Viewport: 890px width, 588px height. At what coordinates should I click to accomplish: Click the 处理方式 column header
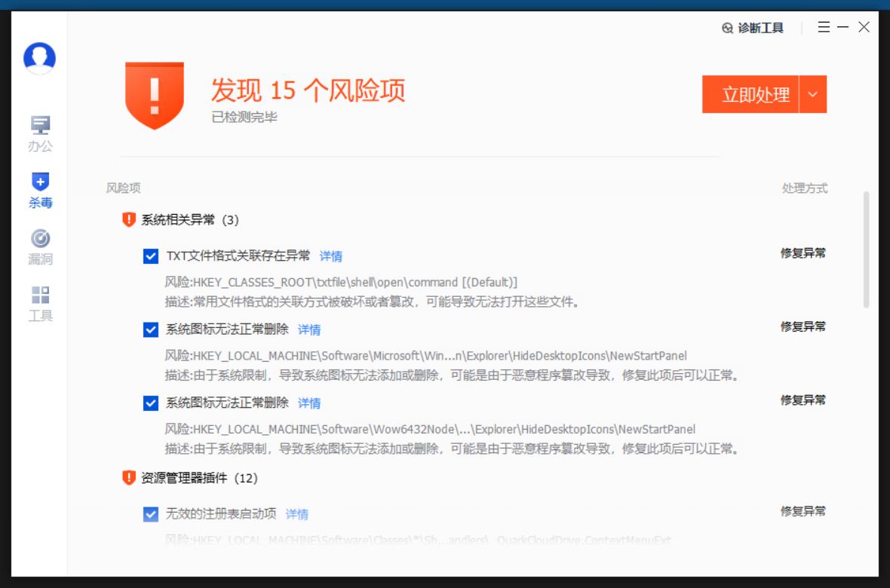point(804,188)
